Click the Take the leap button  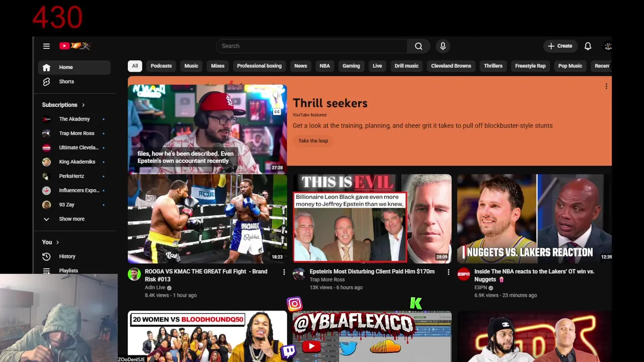(x=313, y=141)
